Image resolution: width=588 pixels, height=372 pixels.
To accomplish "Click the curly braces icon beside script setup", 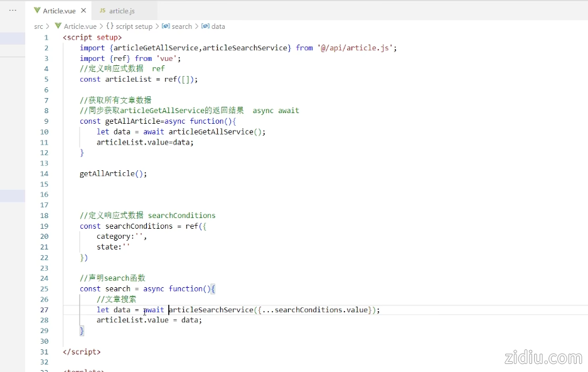I will 110,26.
